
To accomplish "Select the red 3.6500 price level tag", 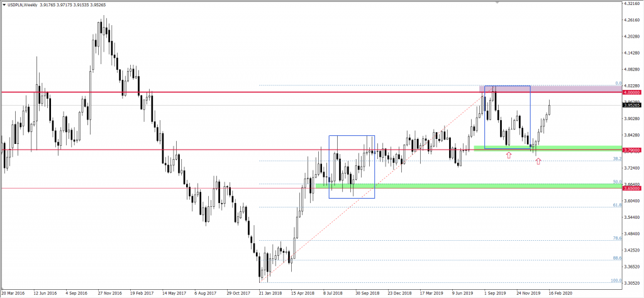I will (x=631, y=188).
